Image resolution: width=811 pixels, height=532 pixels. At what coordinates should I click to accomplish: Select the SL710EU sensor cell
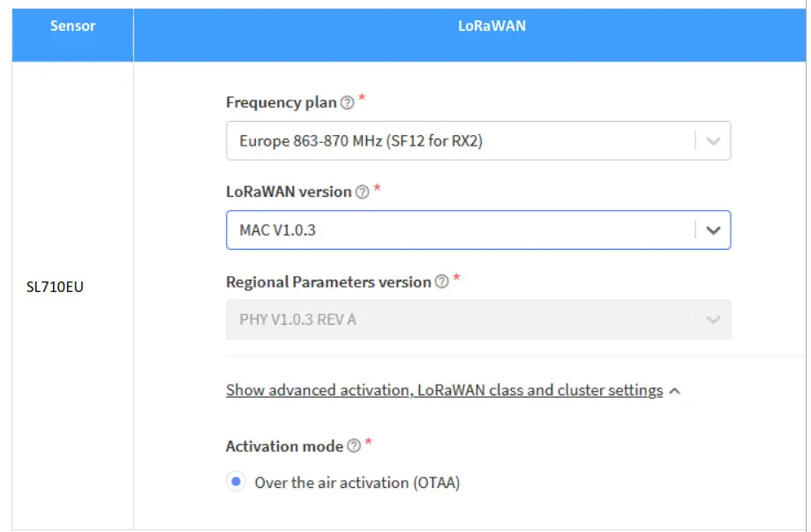tap(55, 288)
